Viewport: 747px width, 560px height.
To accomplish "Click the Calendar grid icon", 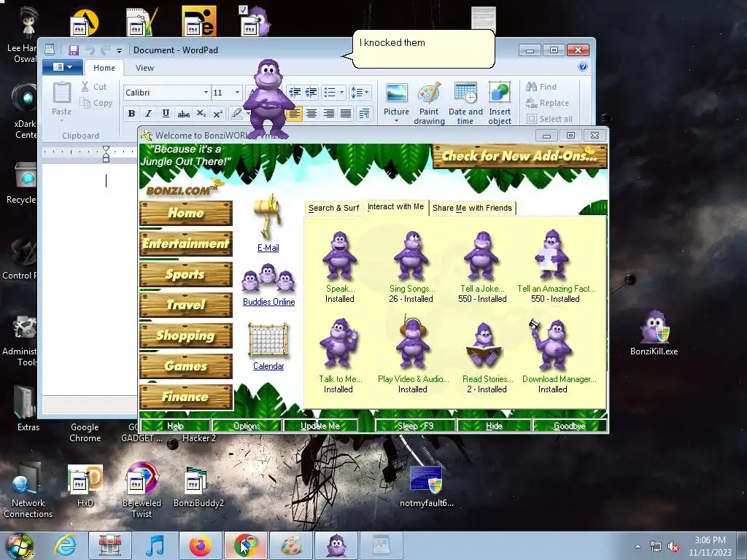I will [268, 340].
